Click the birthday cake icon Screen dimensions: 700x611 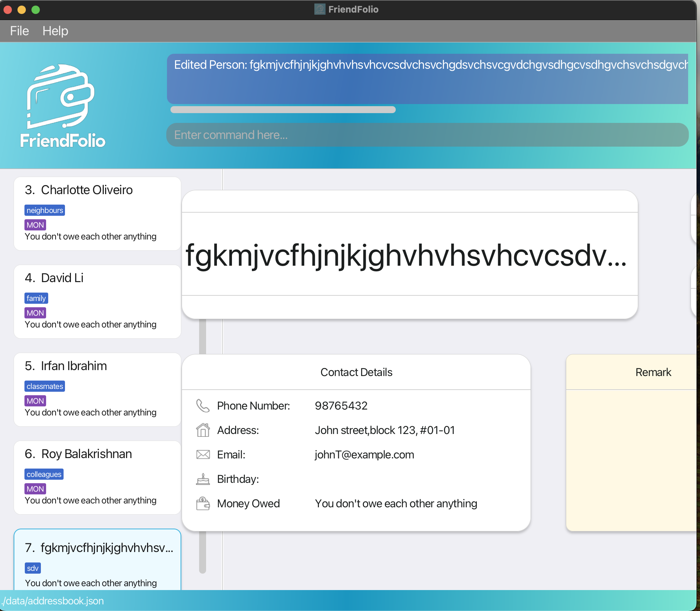(203, 479)
